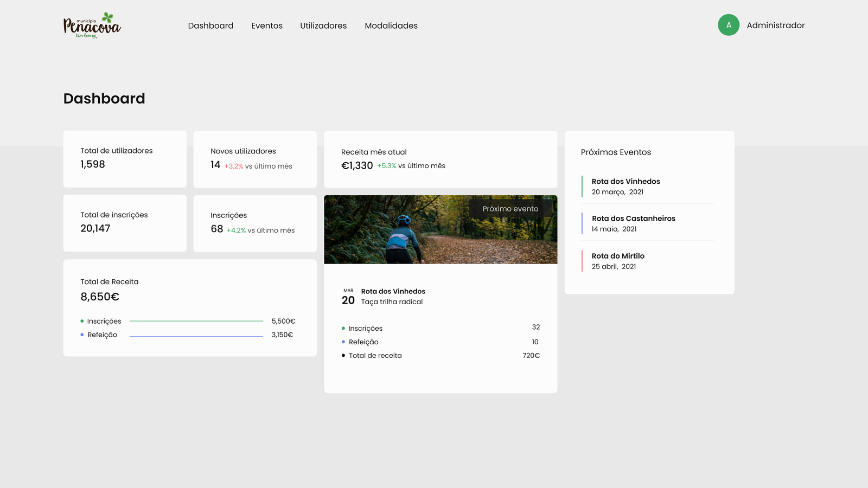Click the Próximo evento badge on photo
This screenshot has width=868, height=488.
click(x=510, y=209)
